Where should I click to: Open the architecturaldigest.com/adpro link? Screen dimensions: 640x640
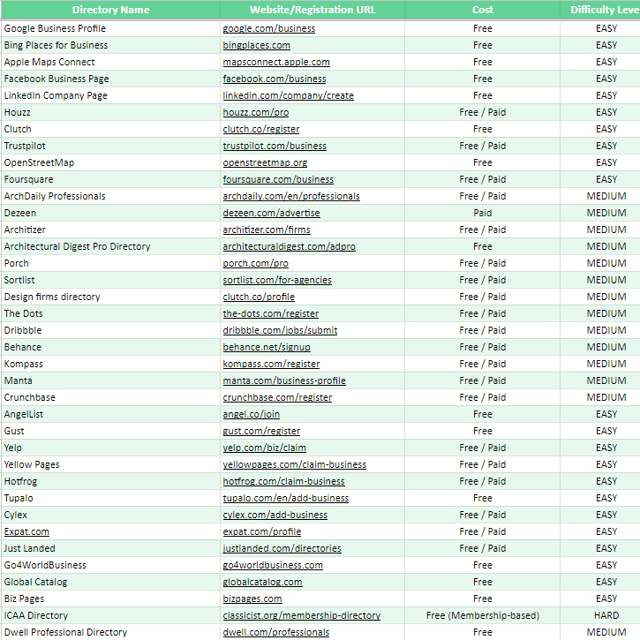coord(289,247)
